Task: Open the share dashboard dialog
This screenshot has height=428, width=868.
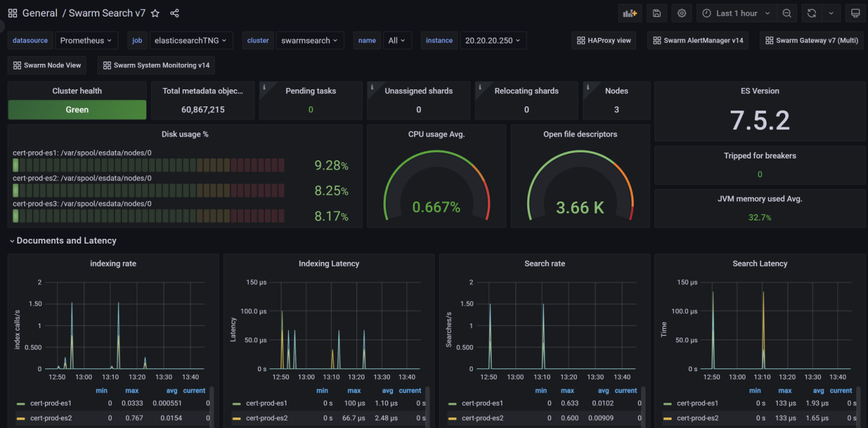Action: 175,13
